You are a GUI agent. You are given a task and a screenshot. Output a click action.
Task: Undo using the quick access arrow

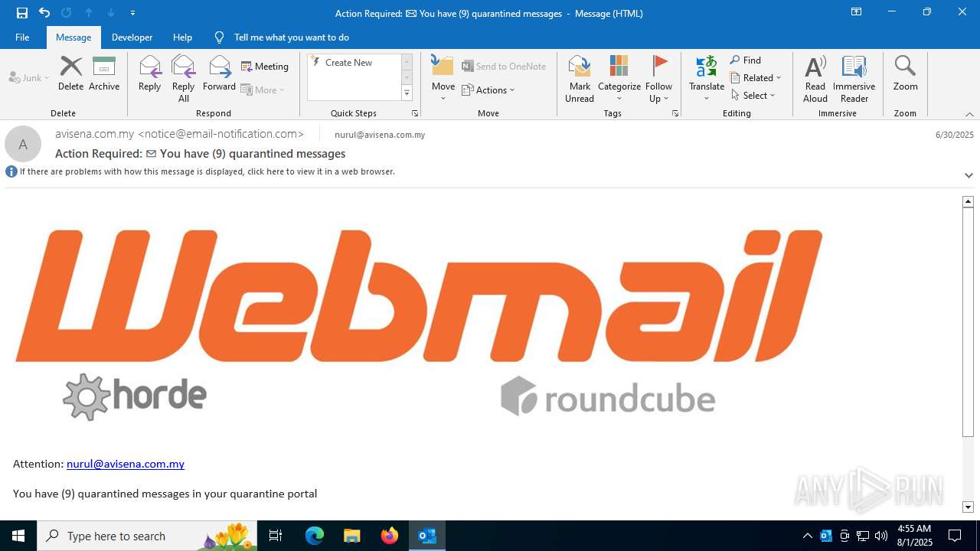click(x=44, y=13)
